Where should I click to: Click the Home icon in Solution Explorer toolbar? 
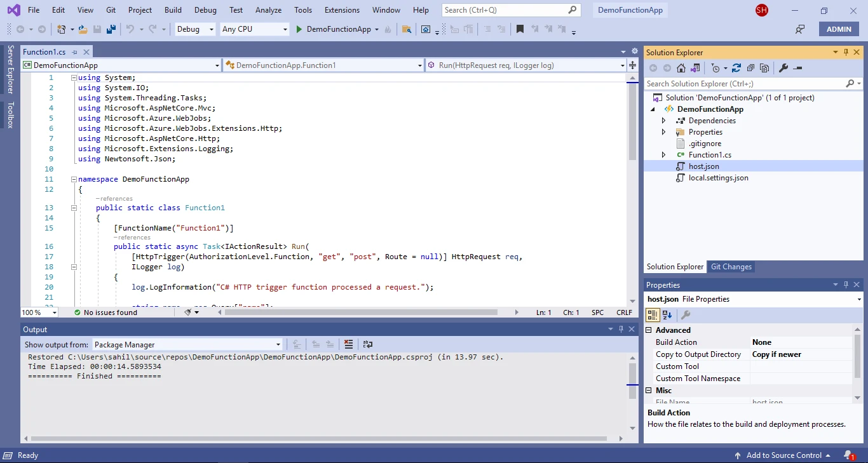(x=682, y=67)
